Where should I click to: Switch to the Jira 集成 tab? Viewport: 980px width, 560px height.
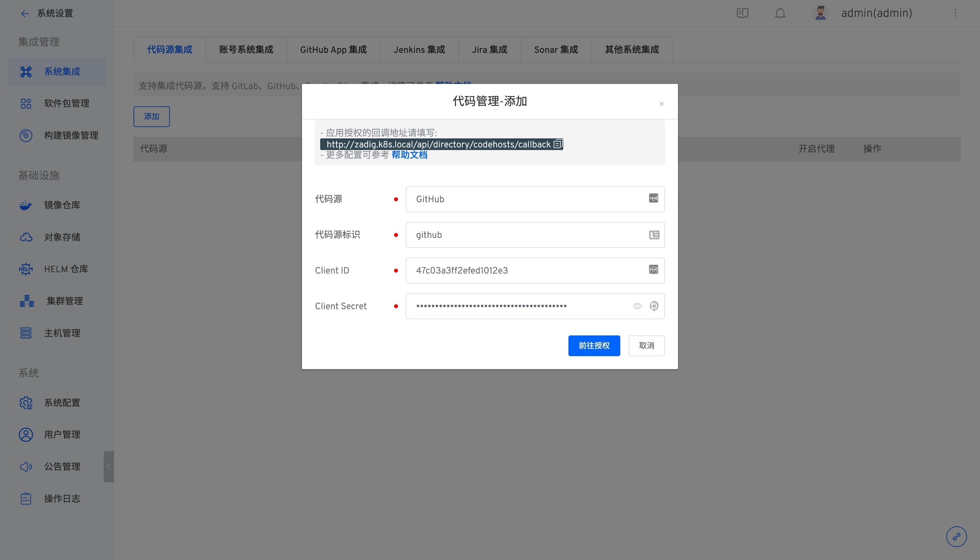tap(490, 50)
